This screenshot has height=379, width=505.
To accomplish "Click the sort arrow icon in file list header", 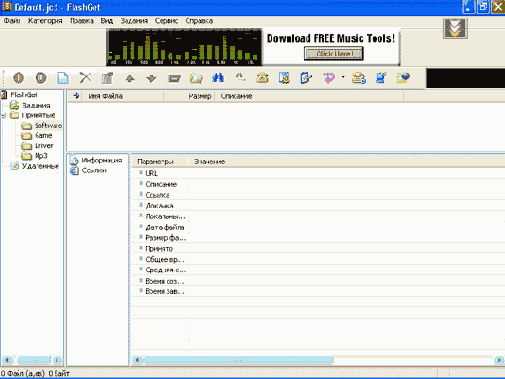I will pyautogui.click(x=76, y=96).
